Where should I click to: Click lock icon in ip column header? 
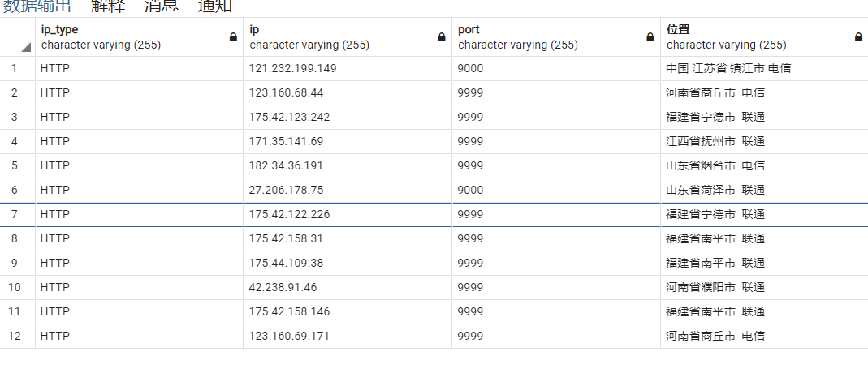tap(442, 37)
